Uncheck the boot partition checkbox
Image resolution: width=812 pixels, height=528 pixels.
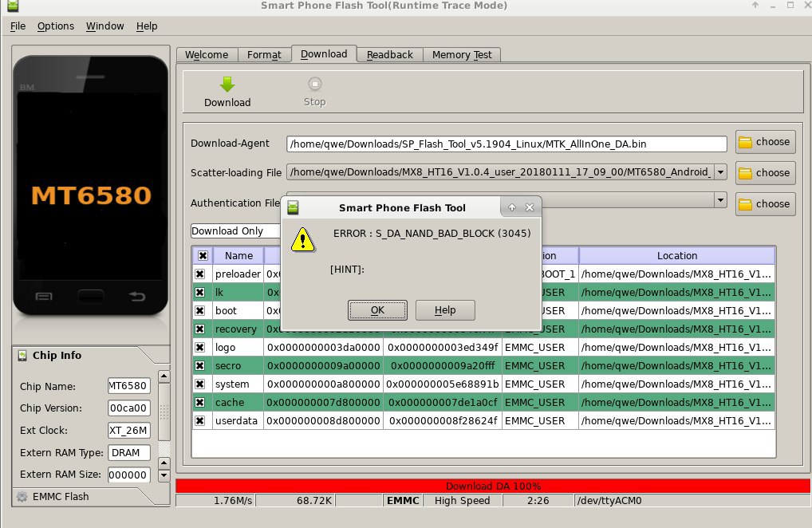(200, 310)
